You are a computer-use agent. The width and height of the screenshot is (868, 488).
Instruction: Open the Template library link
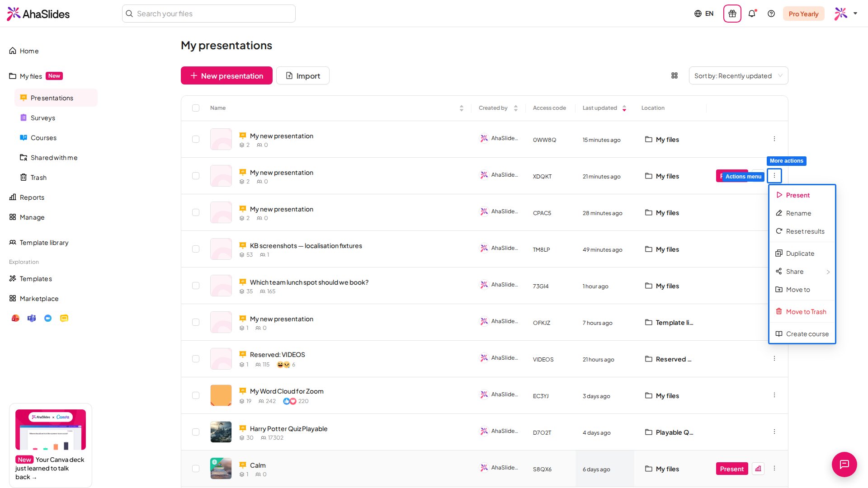tap(39, 242)
